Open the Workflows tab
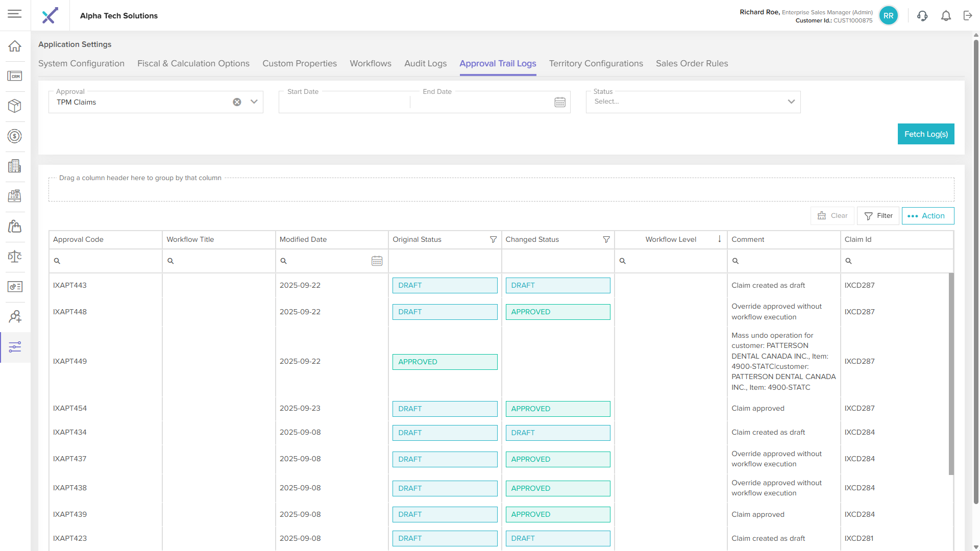Screen dimensions: 980x551 370,63
